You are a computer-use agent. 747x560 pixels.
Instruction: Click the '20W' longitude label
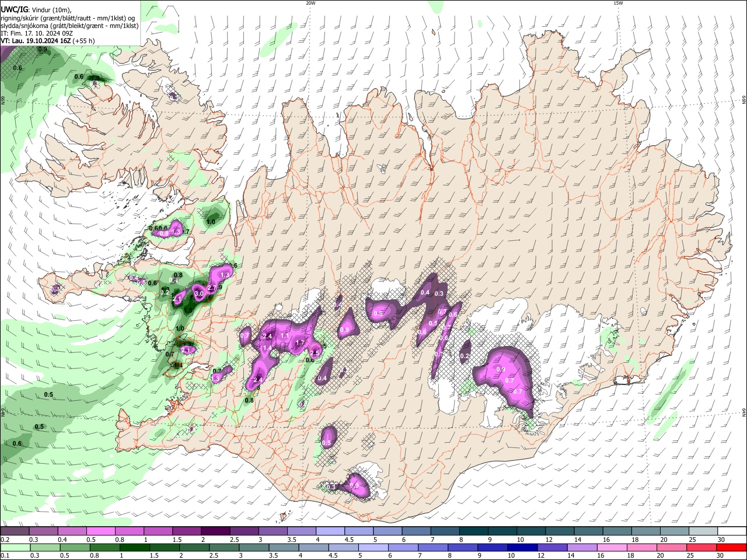pos(310,3)
